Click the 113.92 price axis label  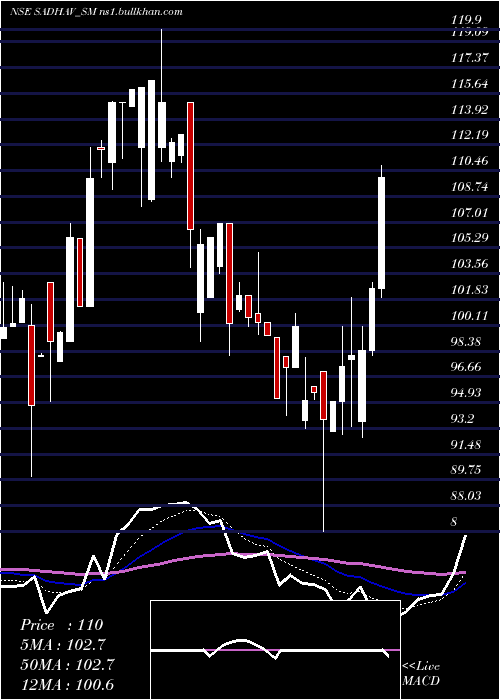tap(469, 109)
